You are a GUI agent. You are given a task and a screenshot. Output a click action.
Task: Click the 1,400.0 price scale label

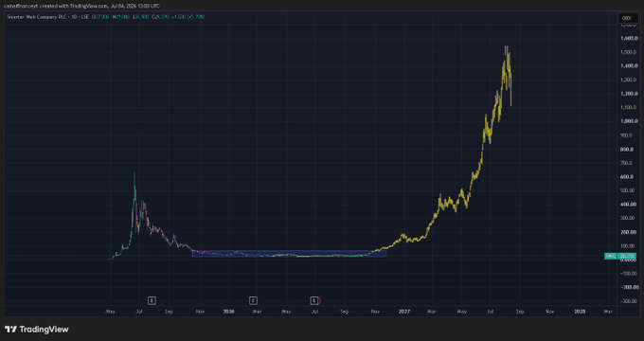click(x=630, y=65)
